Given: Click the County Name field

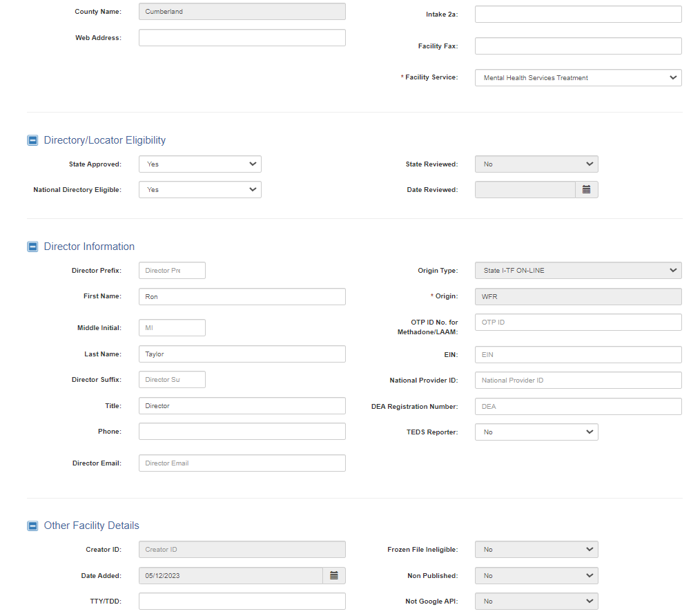Looking at the screenshot, I should (242, 12).
